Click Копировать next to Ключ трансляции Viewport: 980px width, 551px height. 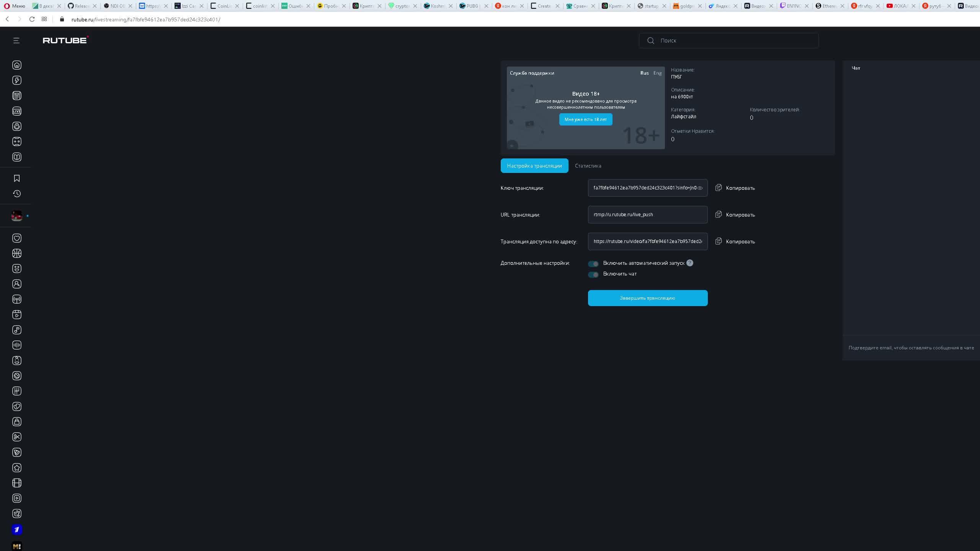click(740, 188)
